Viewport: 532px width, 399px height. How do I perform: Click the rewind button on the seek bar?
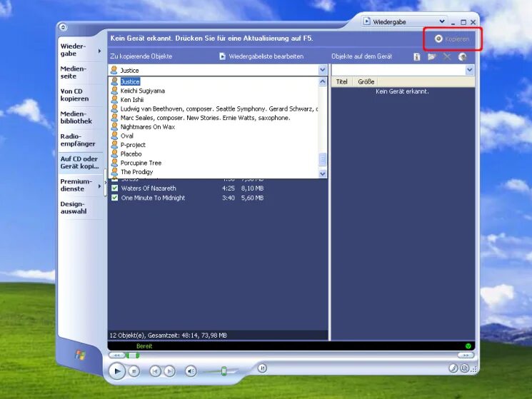(x=116, y=355)
